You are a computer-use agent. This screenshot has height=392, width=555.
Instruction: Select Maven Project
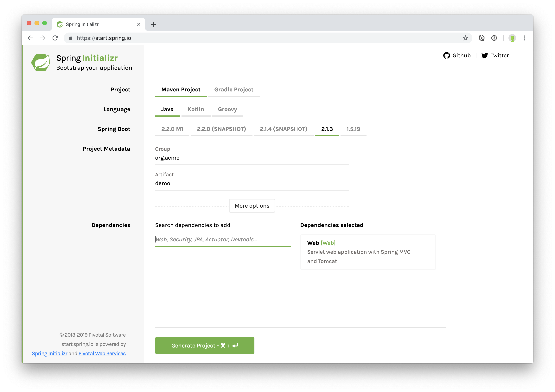coord(181,90)
